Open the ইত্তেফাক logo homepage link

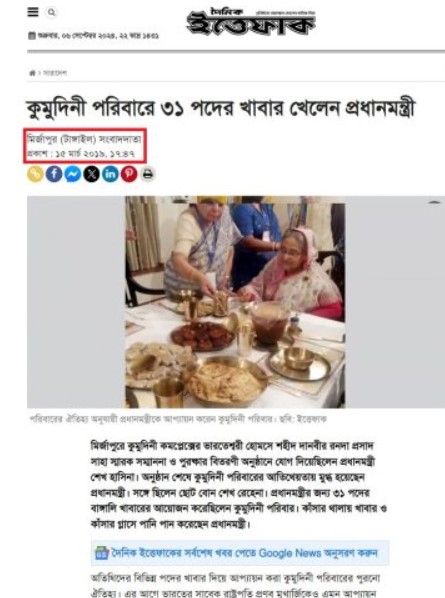coord(251,22)
